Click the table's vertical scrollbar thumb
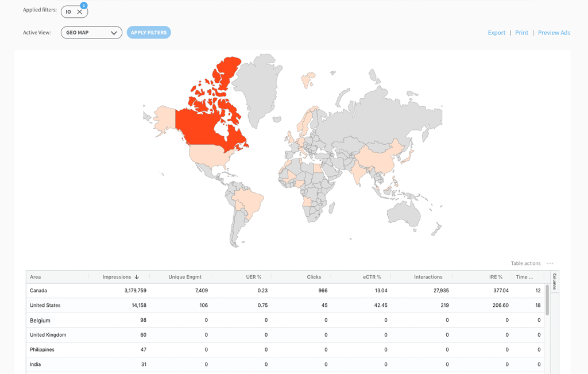This screenshot has width=588, height=374. coord(547,300)
